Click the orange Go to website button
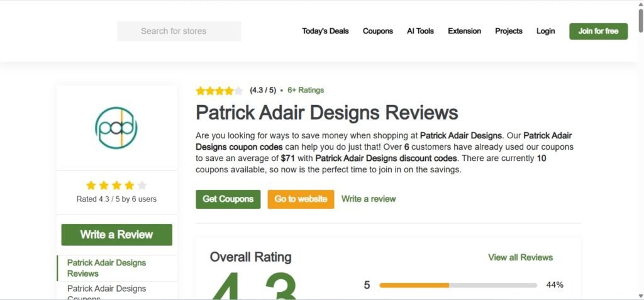Image resolution: width=644 pixels, height=300 pixels. click(301, 199)
